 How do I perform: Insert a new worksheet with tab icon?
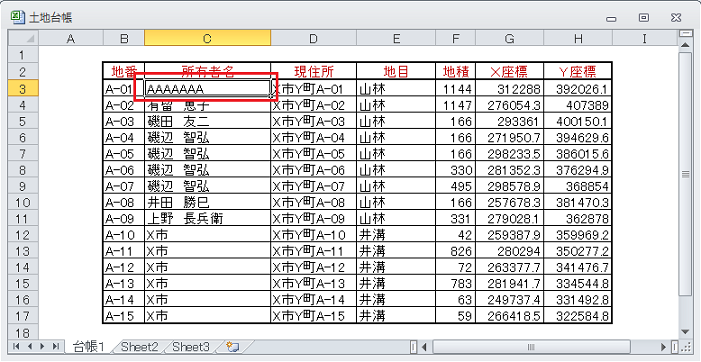[x=232, y=346]
